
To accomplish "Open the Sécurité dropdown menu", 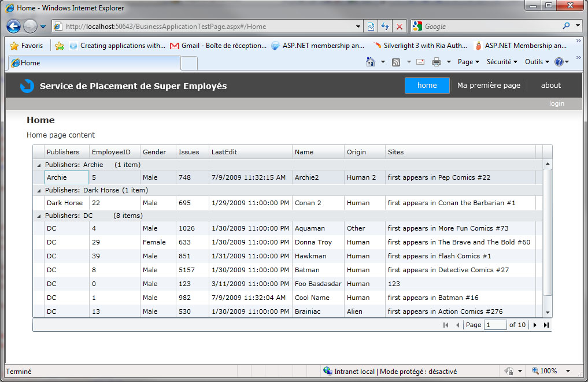I will (501, 62).
